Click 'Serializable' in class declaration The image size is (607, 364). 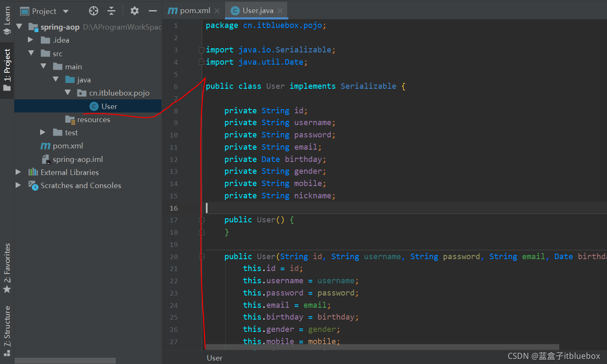pyautogui.click(x=368, y=86)
